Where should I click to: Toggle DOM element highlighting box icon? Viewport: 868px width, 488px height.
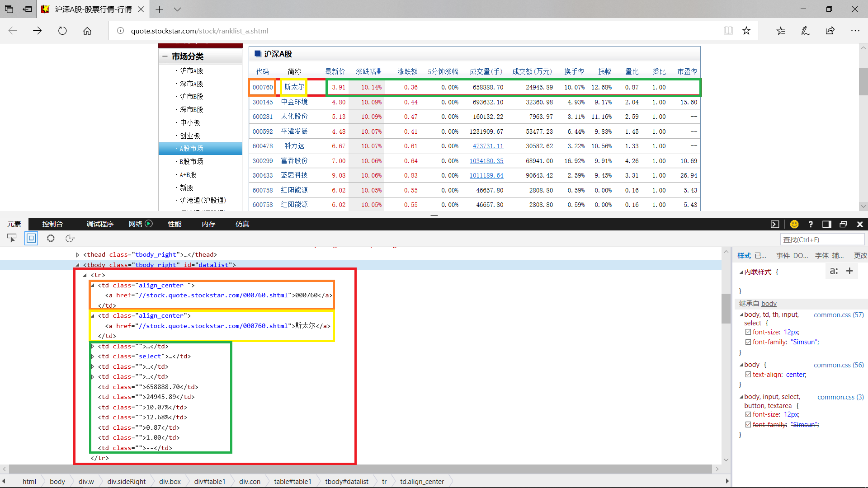pos(31,238)
